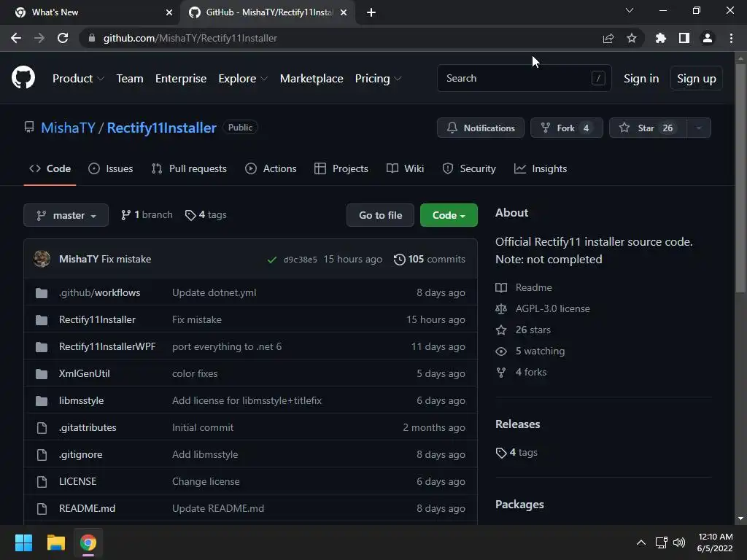Show hidden system tray icons
The image size is (747, 560).
click(641, 542)
